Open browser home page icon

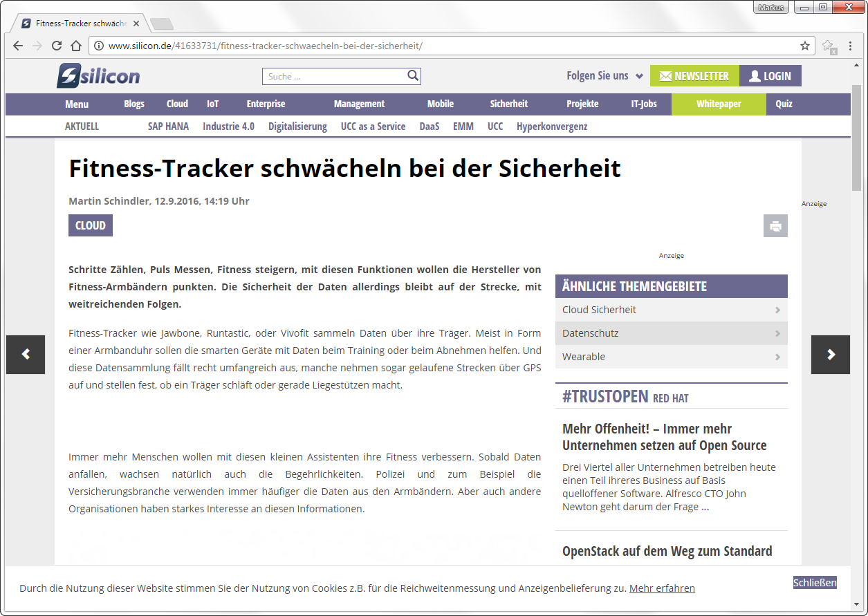point(77,46)
